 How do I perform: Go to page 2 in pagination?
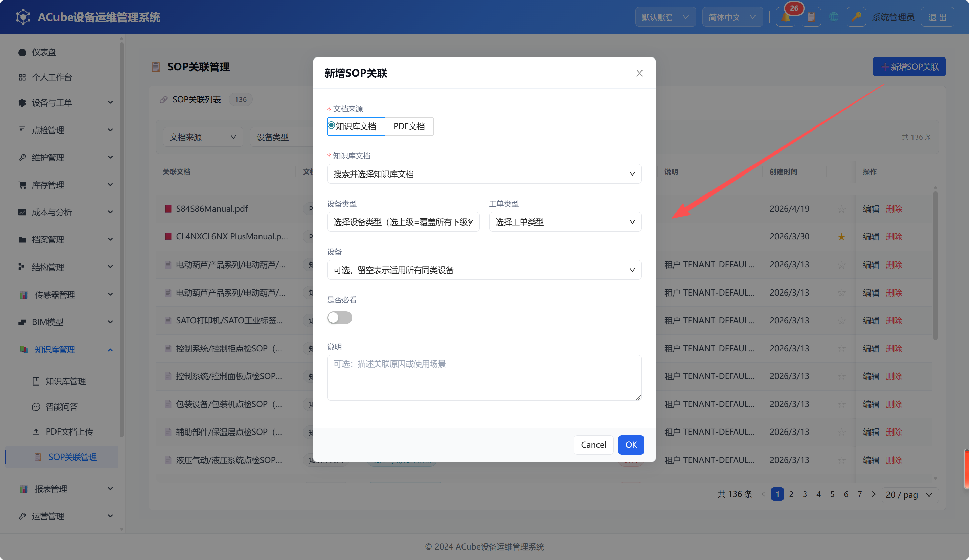coord(791,494)
